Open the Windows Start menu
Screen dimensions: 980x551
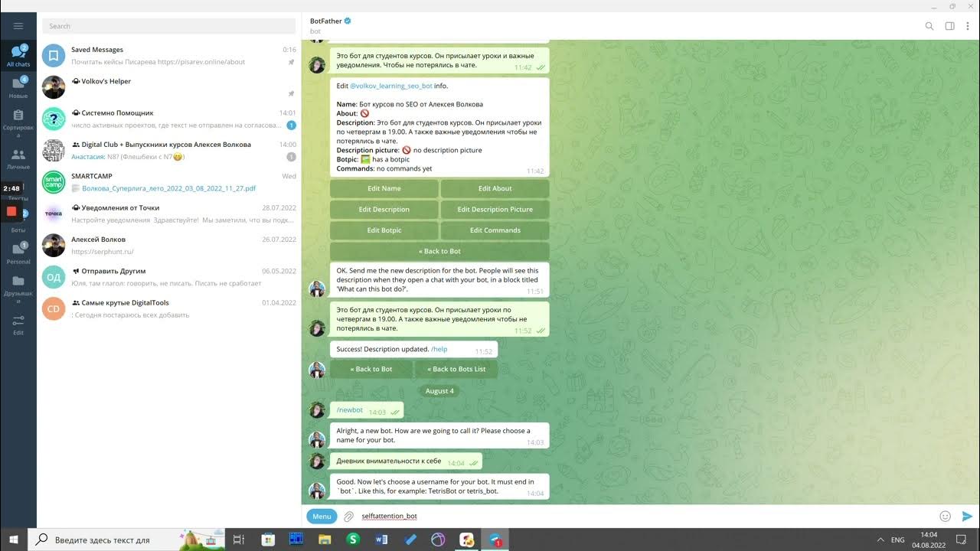click(14, 540)
